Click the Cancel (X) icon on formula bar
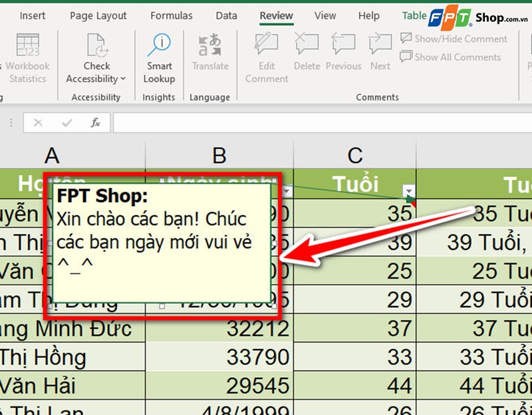Image resolution: width=532 pixels, height=415 pixels. tap(38, 123)
